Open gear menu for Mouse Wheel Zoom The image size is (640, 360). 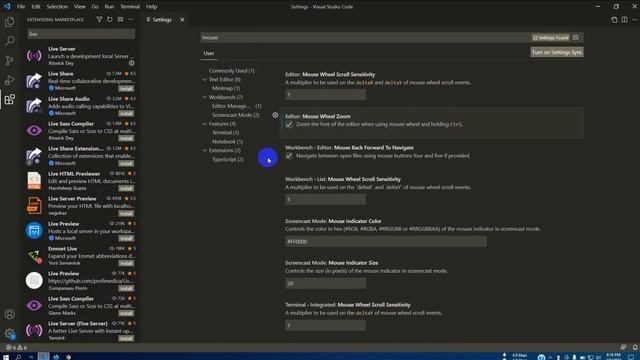pos(275,116)
